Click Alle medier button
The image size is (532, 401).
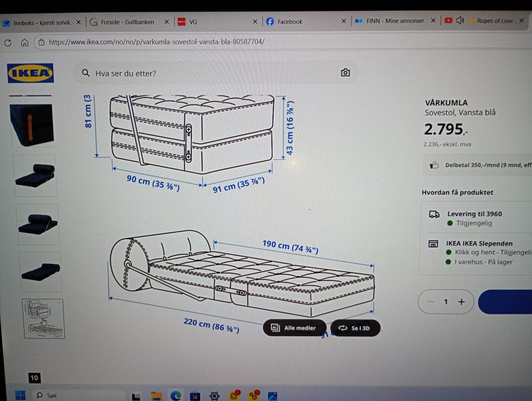[294, 328]
